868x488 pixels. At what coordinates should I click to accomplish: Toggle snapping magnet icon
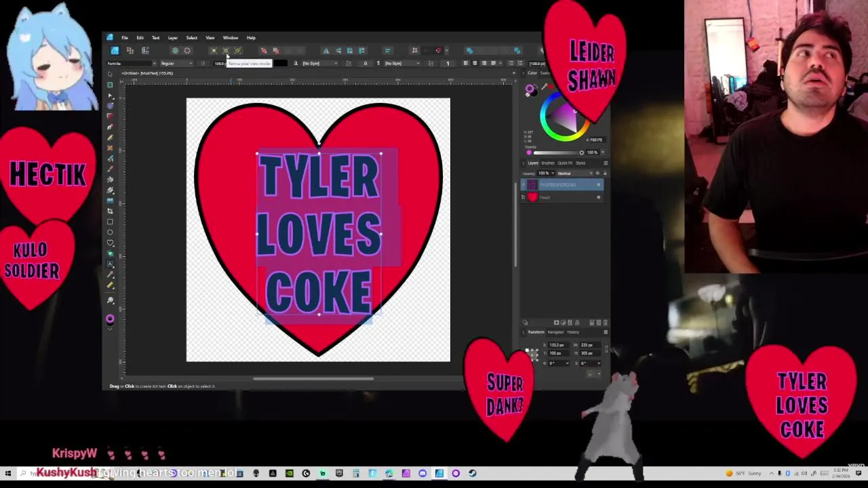pos(437,51)
